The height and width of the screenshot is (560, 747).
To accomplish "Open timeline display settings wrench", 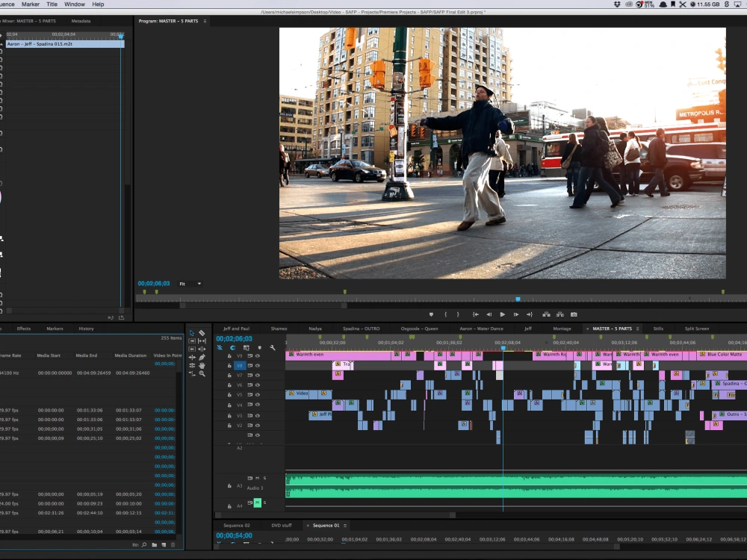I will pyautogui.click(x=273, y=348).
